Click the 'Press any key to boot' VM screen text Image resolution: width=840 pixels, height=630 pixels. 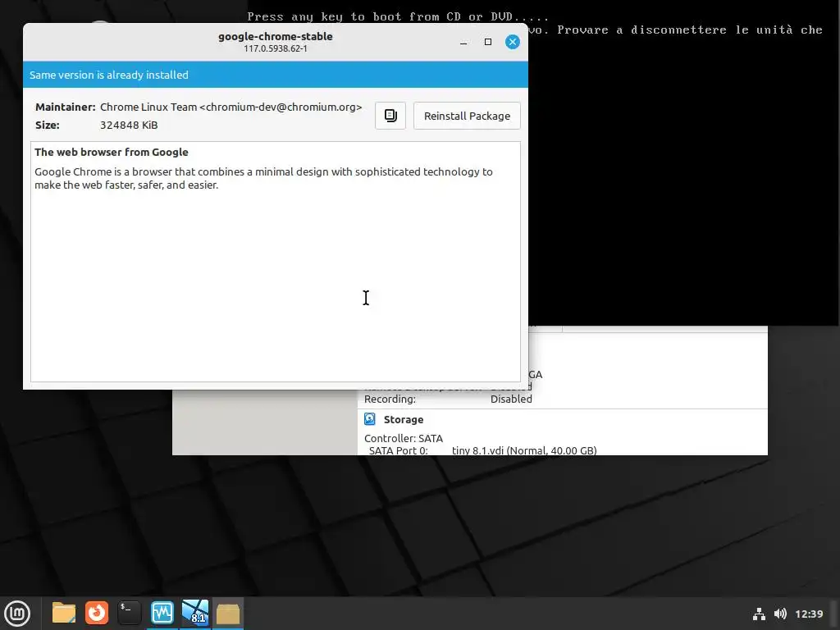tap(398, 16)
